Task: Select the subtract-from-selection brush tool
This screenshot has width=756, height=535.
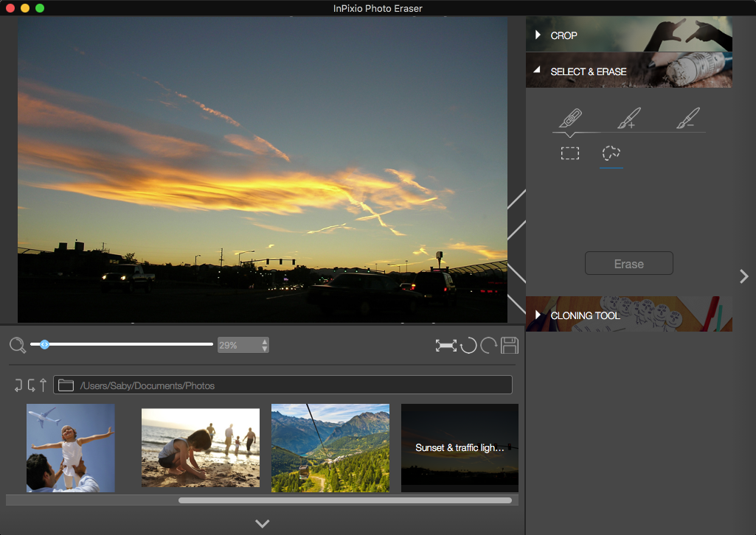Action: (688, 118)
